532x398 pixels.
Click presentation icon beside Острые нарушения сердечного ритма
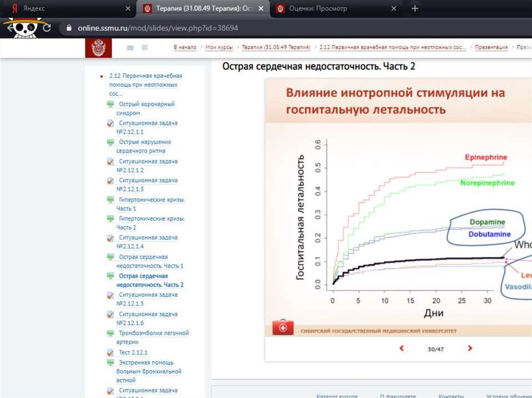110,142
